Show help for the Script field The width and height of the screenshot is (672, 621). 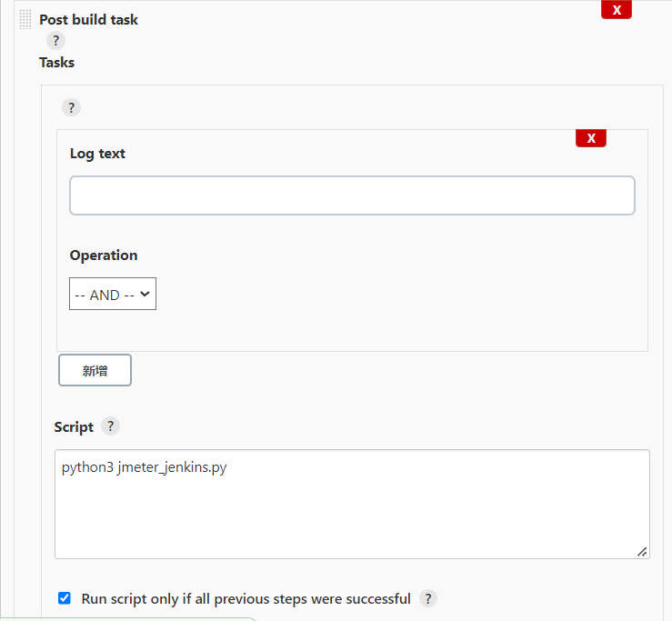pyautogui.click(x=110, y=426)
